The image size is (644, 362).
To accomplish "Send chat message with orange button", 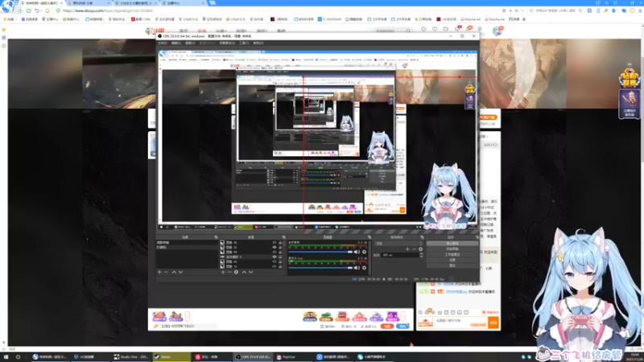I will pos(493,323).
